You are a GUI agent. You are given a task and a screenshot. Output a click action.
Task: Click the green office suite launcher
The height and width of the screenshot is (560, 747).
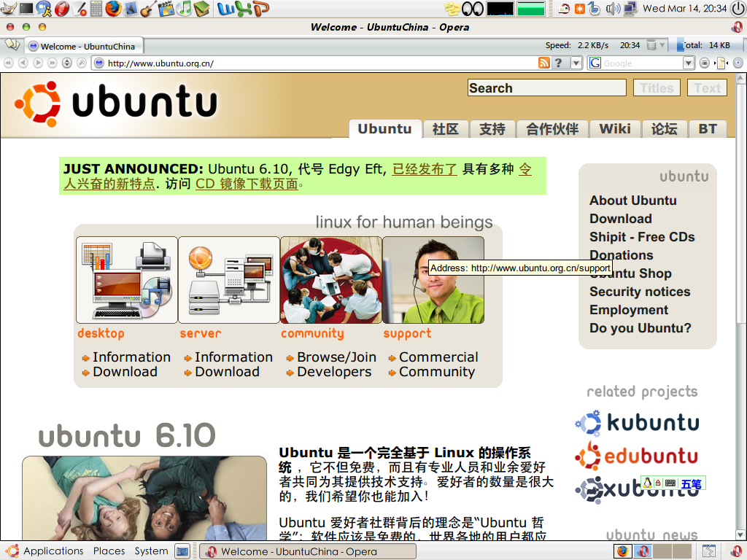click(x=243, y=8)
